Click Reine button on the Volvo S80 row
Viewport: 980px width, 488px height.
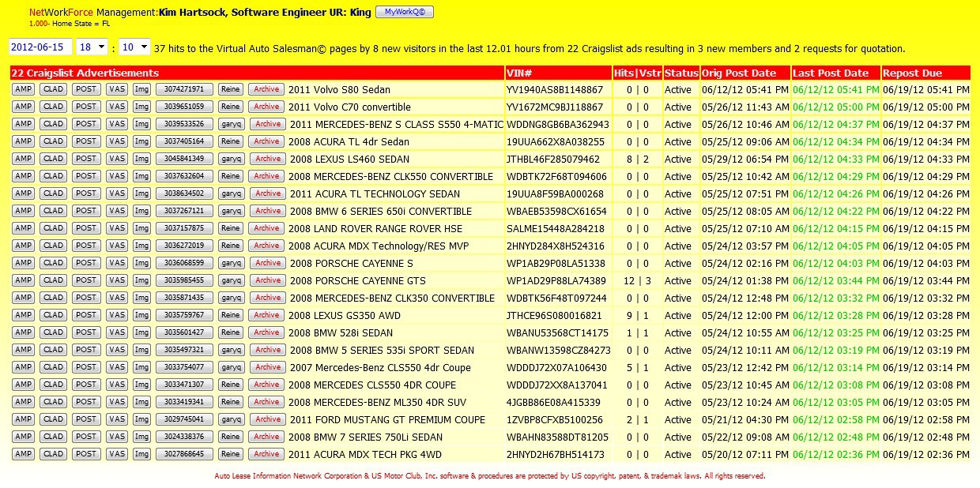[x=230, y=89]
